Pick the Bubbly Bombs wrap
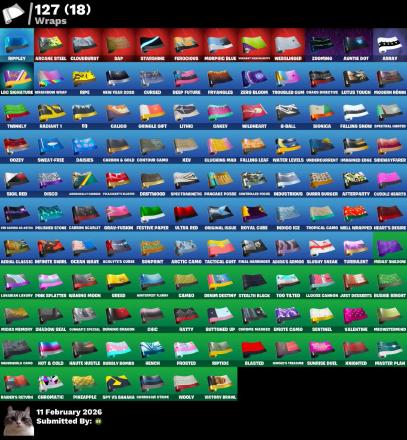Image resolution: width=407 pixels, height=440 pixels. tap(119, 350)
